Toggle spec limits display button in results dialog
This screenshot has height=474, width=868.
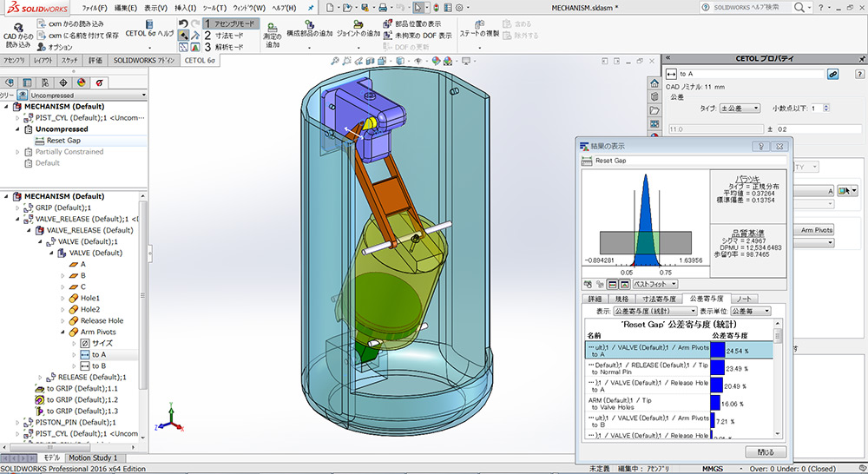612,284
